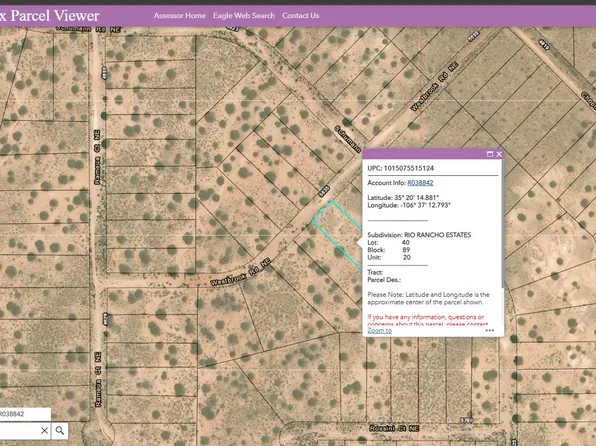Maximize the parcel info popup
Viewport: 596px width, 446px height.
pos(490,154)
